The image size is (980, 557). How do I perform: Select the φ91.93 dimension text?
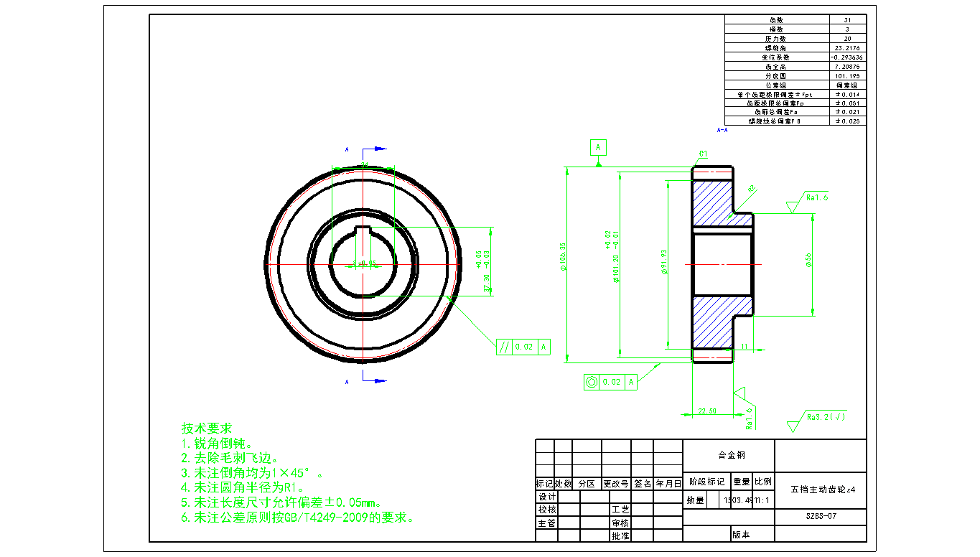[664, 262]
